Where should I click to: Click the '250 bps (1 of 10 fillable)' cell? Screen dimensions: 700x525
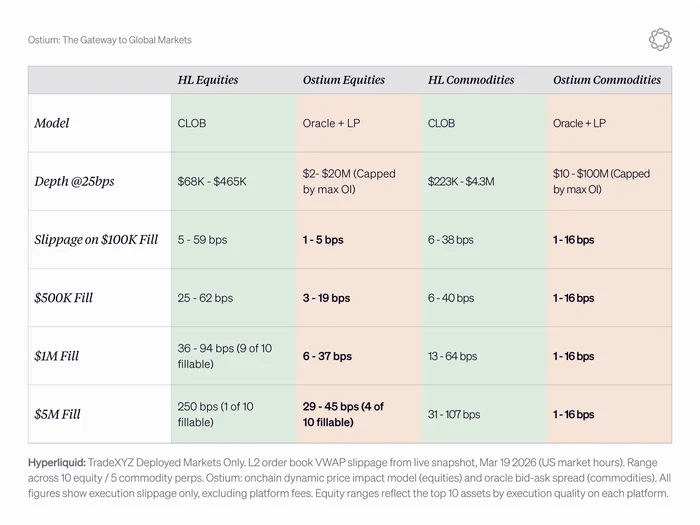(216, 414)
